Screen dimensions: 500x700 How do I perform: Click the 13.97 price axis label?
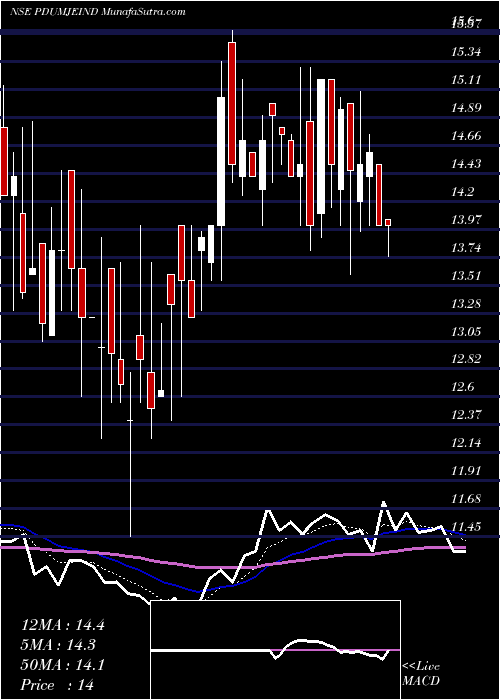click(x=466, y=220)
